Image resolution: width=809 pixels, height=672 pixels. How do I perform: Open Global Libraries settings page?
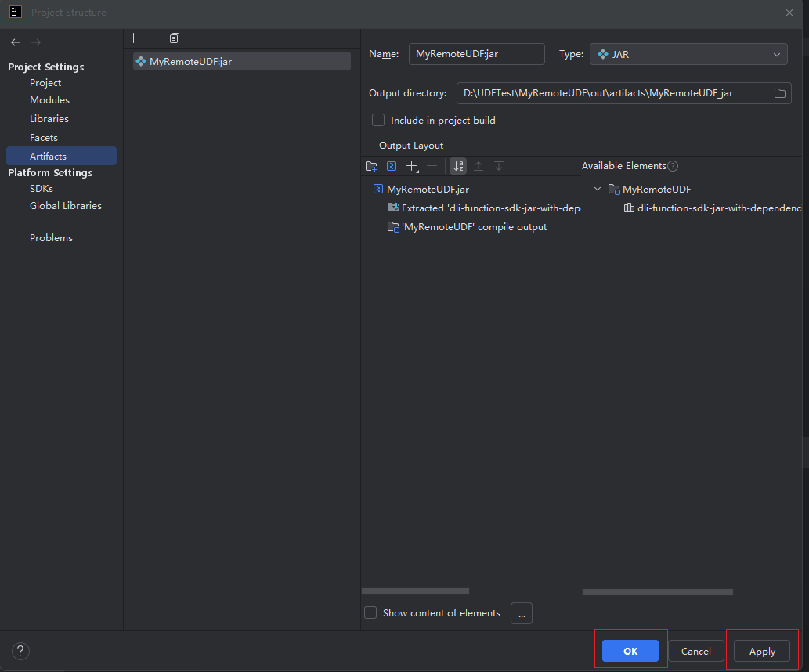(x=66, y=205)
